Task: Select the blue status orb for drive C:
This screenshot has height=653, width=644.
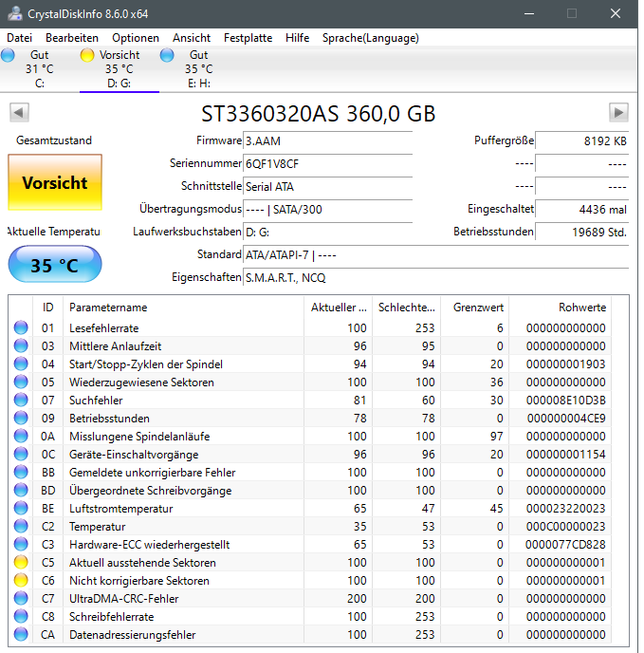Action: tap(8, 55)
